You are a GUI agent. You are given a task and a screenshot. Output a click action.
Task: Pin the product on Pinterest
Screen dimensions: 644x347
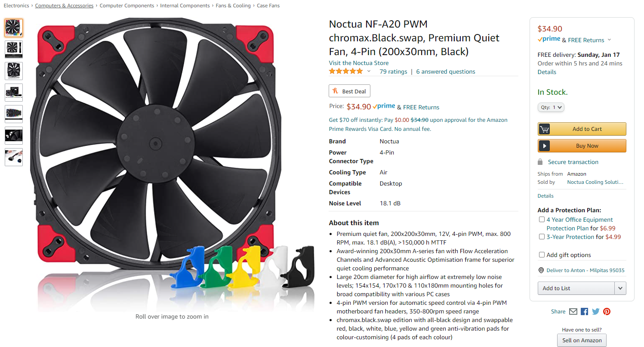[x=607, y=311]
